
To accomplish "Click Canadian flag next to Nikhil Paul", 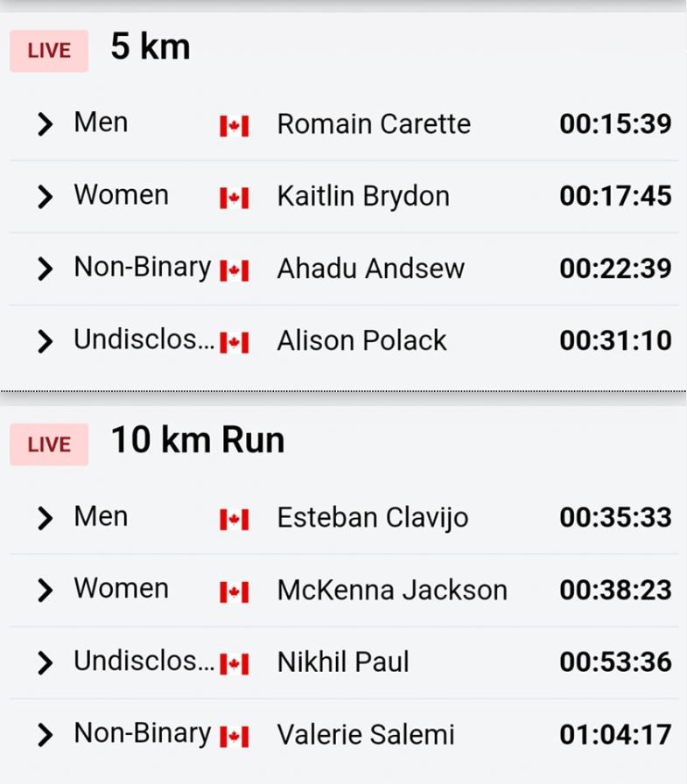I will [x=234, y=664].
